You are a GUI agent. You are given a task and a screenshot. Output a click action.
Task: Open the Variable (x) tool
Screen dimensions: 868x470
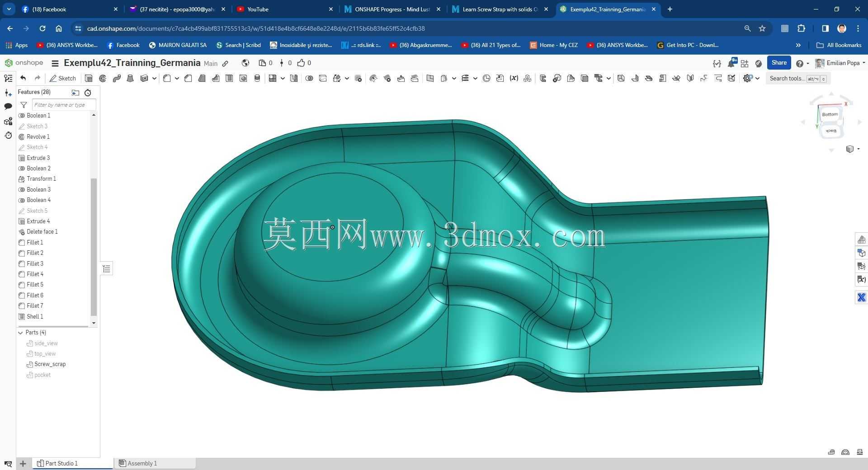pyautogui.click(x=514, y=78)
